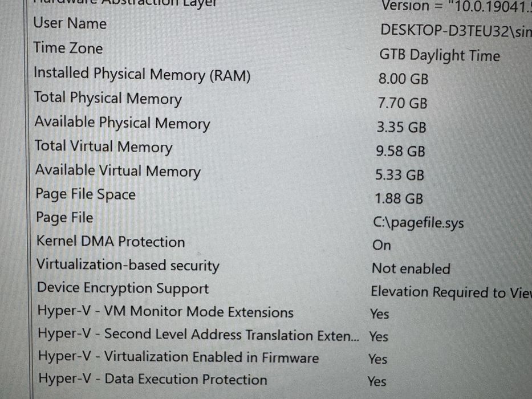Click the C:\pagefile.sys value
The width and height of the screenshot is (532, 399).
tap(418, 222)
